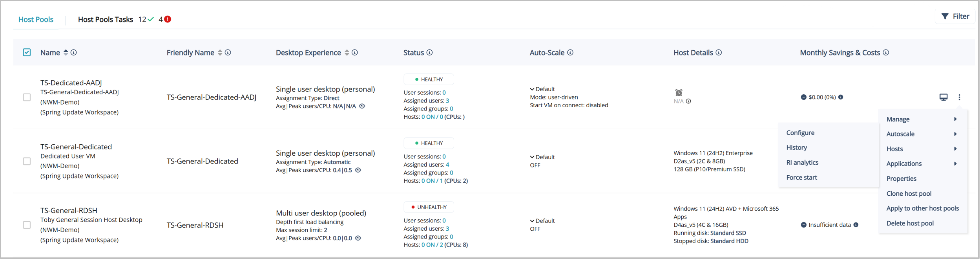Toggle the select-all checkbox in header
The width and height of the screenshot is (980, 259).
click(27, 53)
